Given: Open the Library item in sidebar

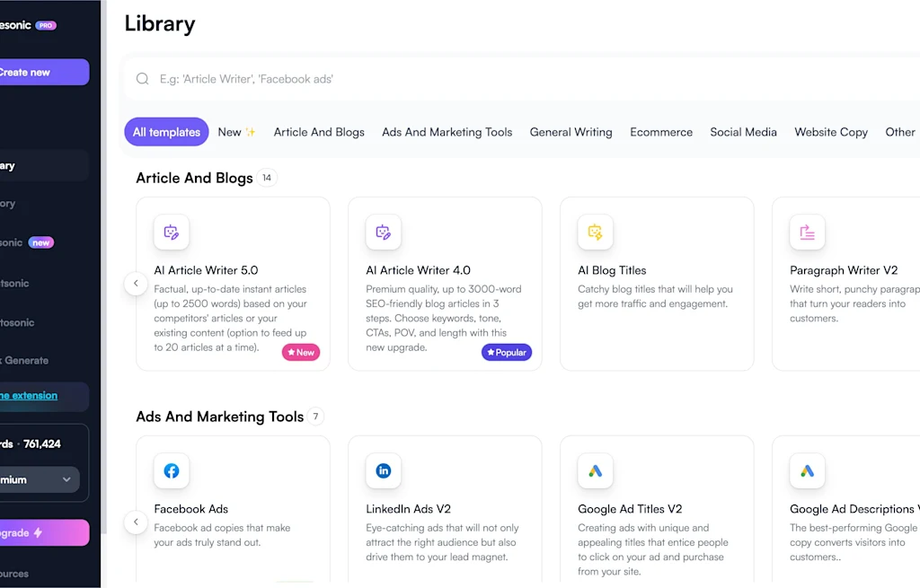Looking at the screenshot, I should [44, 165].
